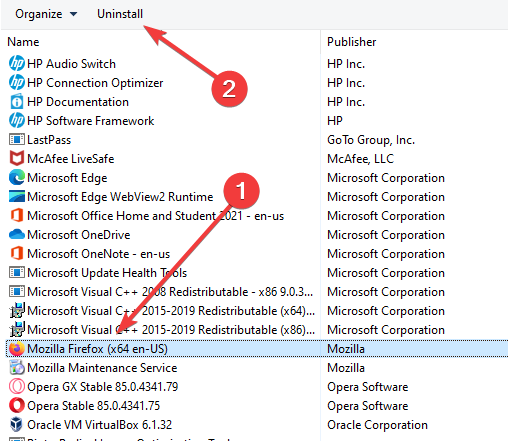Click Opera Software publisher for Opera GX
The height and width of the screenshot is (441, 508).
pos(367,387)
